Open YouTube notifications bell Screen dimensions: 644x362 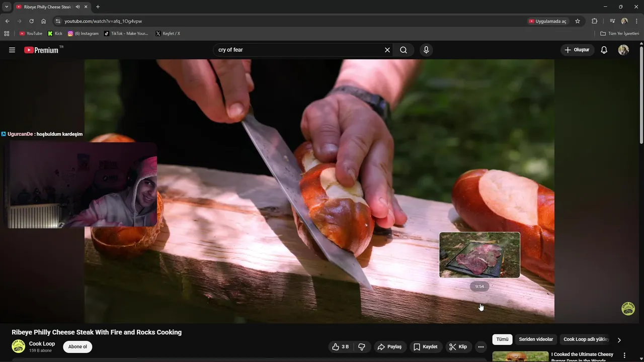604,50
